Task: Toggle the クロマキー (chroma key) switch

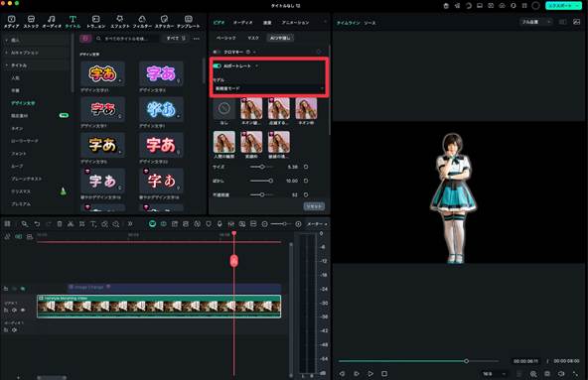Action: pyautogui.click(x=217, y=52)
